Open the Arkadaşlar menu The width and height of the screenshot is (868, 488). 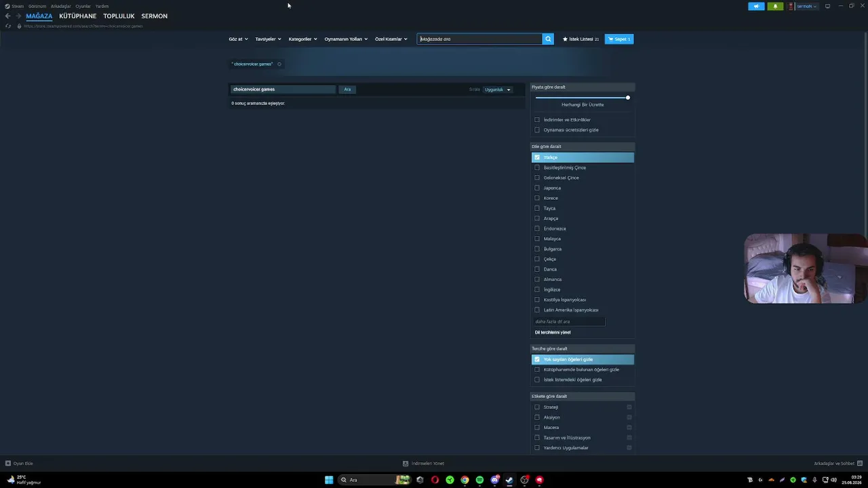[60, 6]
